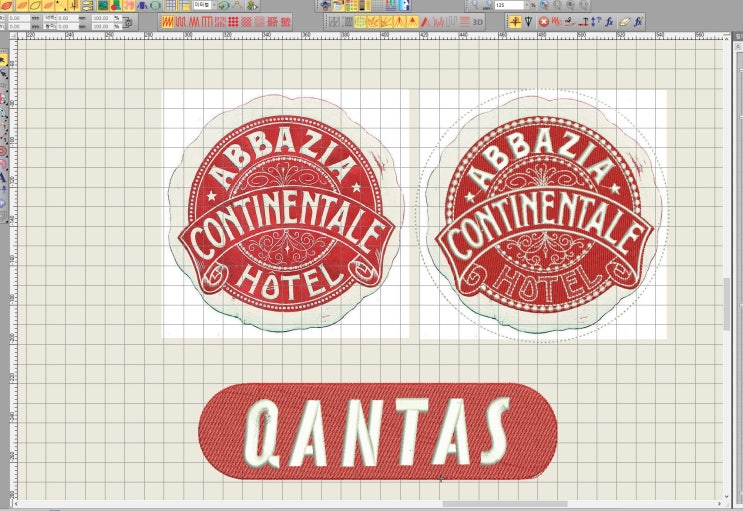Viewport: 743px width, 511px height.
Task: Toggle the first yellow starburst effect icon
Action: 373,22
